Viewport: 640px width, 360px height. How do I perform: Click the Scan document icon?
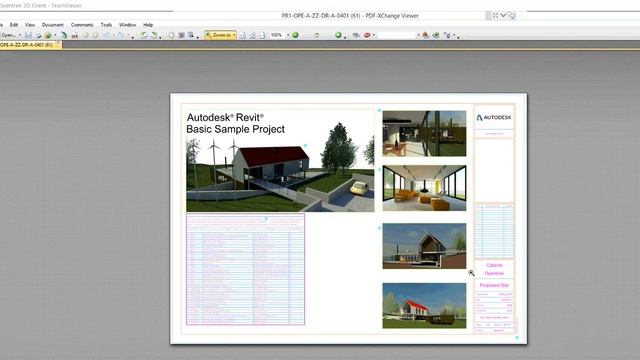(x=64, y=36)
